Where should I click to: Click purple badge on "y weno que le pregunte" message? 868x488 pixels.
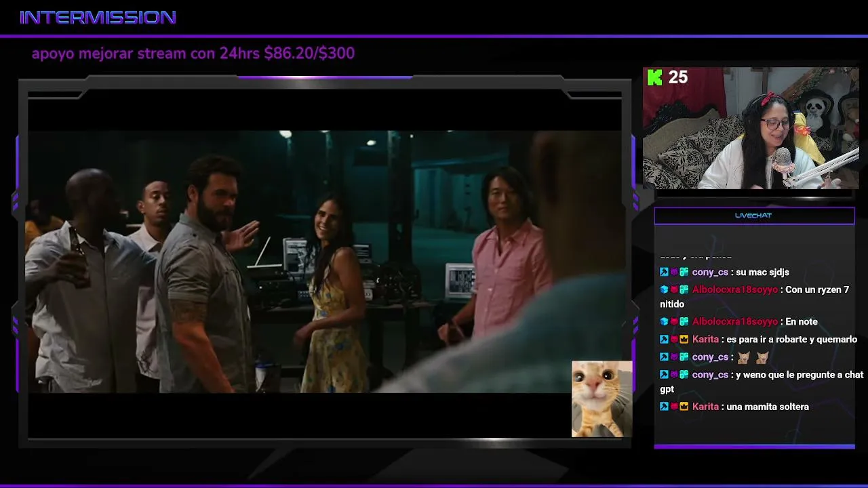pos(674,375)
